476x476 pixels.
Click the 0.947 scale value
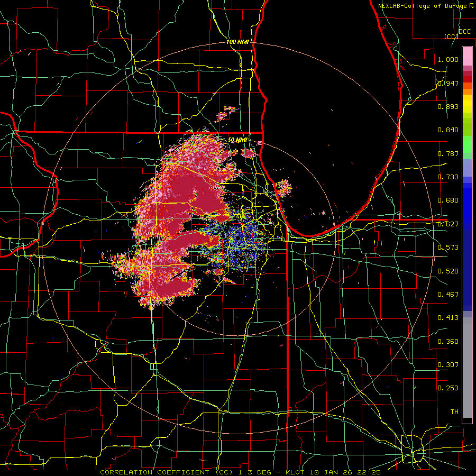point(448,83)
